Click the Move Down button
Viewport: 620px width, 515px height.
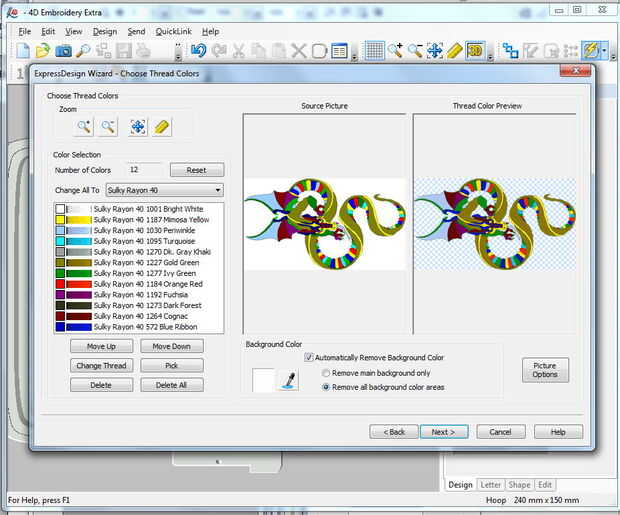click(x=172, y=346)
